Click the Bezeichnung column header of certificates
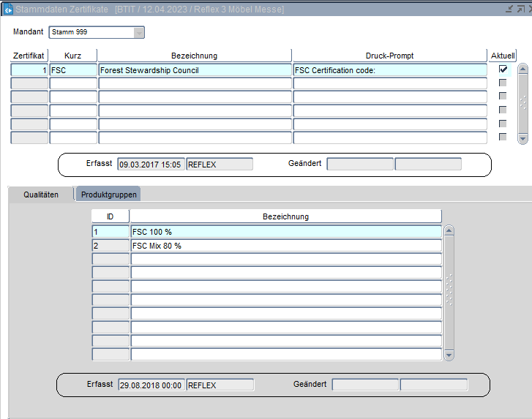532x419 pixels. tap(194, 56)
